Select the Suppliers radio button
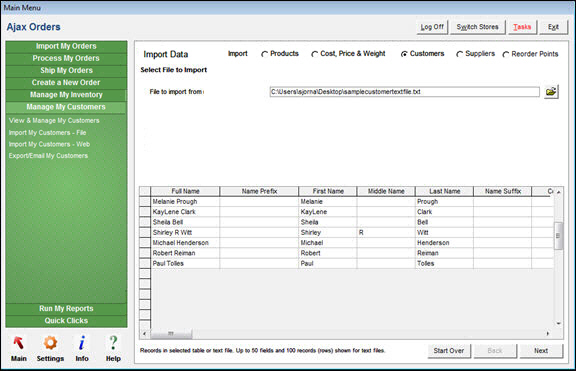The width and height of the screenshot is (576, 371). point(459,54)
